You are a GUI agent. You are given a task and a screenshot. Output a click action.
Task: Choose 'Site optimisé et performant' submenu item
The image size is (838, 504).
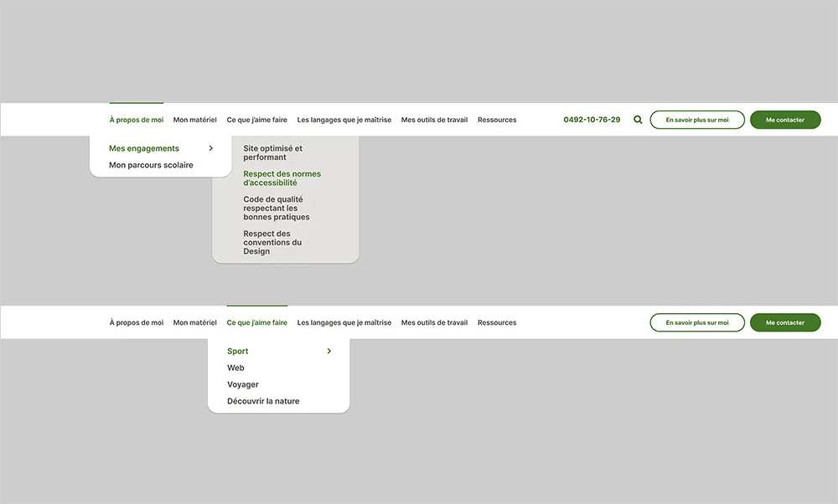point(272,152)
